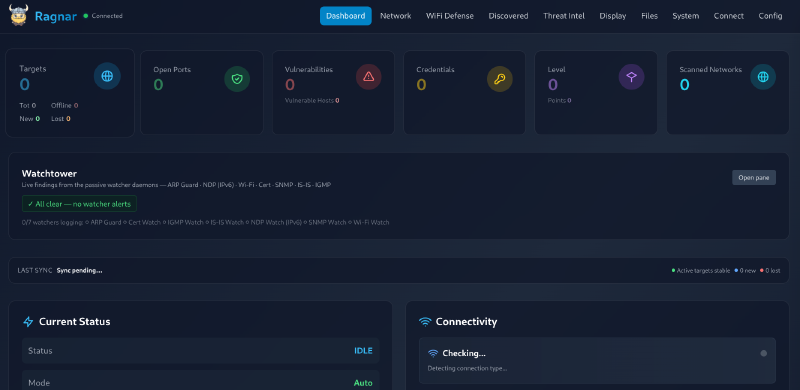This screenshot has width=800, height=390.
Task: Go to the System tab
Action: point(686,16)
